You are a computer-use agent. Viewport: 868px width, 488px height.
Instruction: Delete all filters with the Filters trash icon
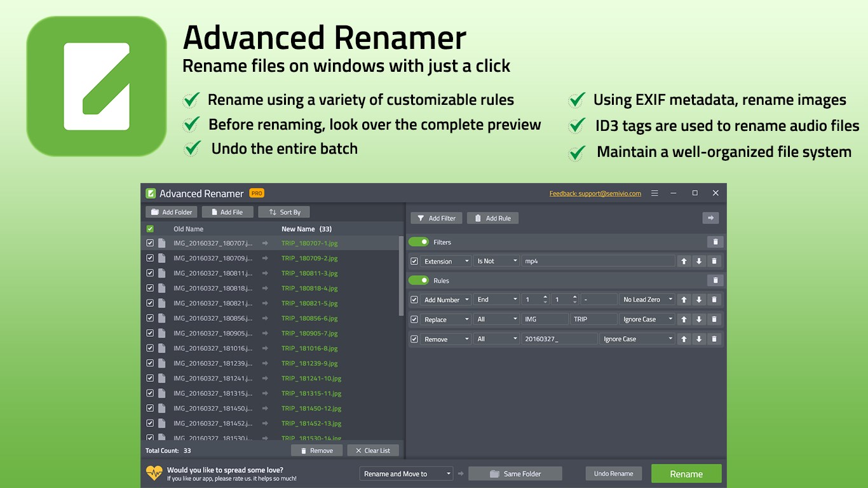(715, 242)
